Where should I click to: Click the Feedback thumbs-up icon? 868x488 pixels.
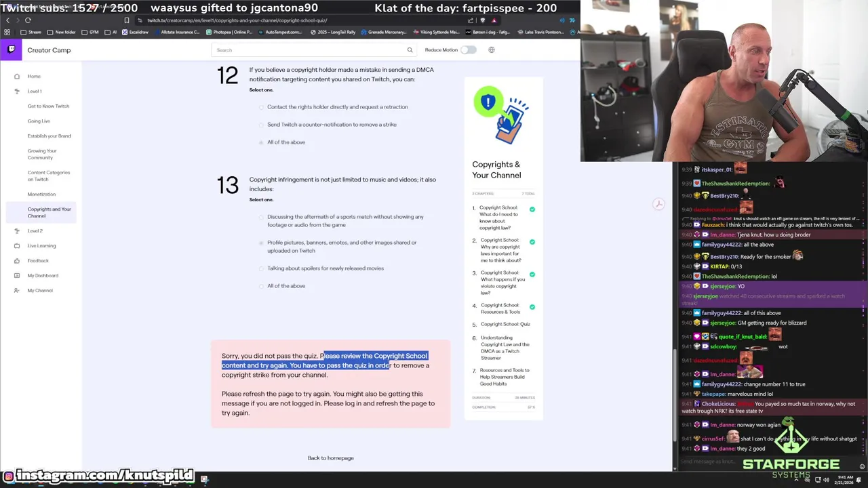[x=17, y=260]
